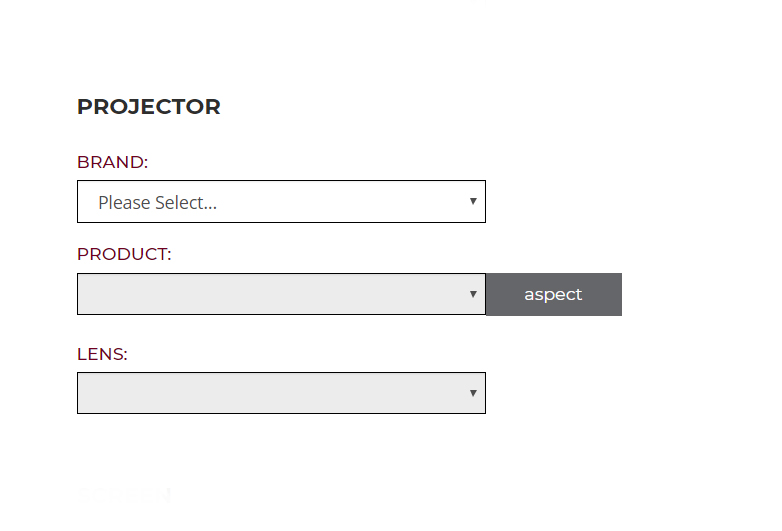Click the faint SCREEN heading below Lens
782x531 pixels.
pos(124,493)
